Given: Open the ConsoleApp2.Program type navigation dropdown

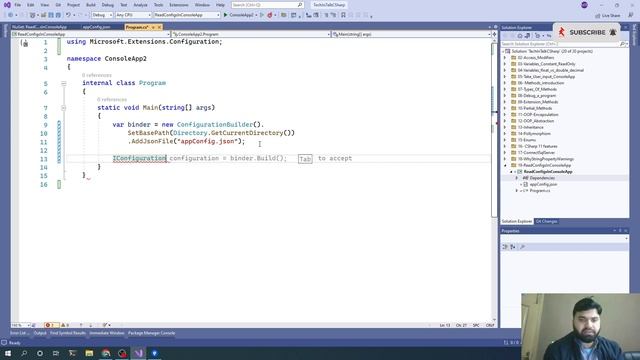Looking at the screenshot, I should tap(251, 34).
